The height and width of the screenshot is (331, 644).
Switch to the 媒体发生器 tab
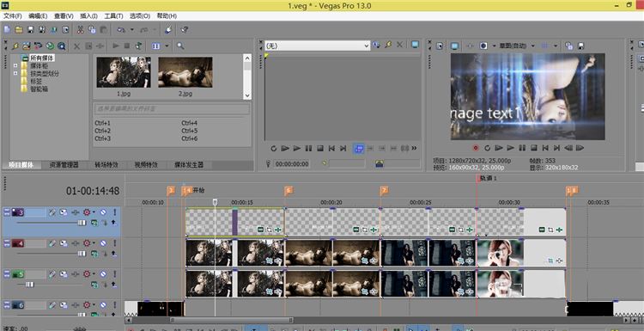[x=189, y=165]
